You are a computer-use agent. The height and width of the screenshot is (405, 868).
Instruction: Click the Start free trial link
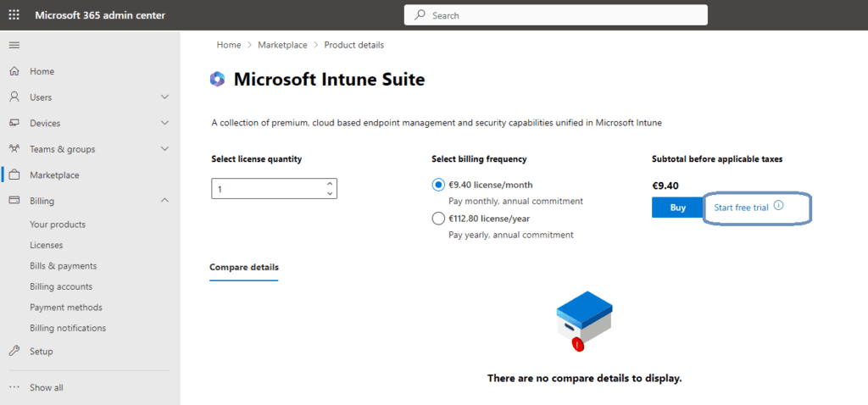741,208
